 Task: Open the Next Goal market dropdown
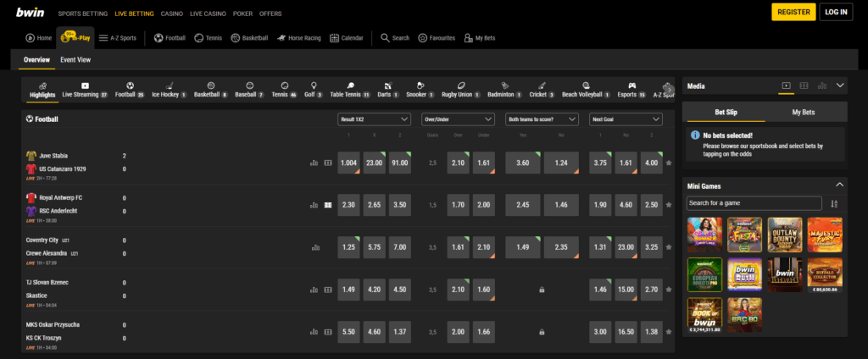pyautogui.click(x=626, y=119)
